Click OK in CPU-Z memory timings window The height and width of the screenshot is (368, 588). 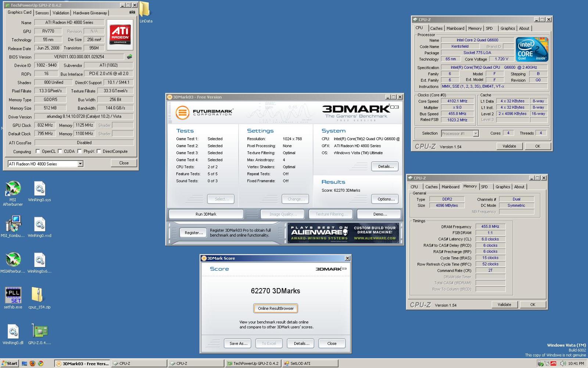click(533, 305)
